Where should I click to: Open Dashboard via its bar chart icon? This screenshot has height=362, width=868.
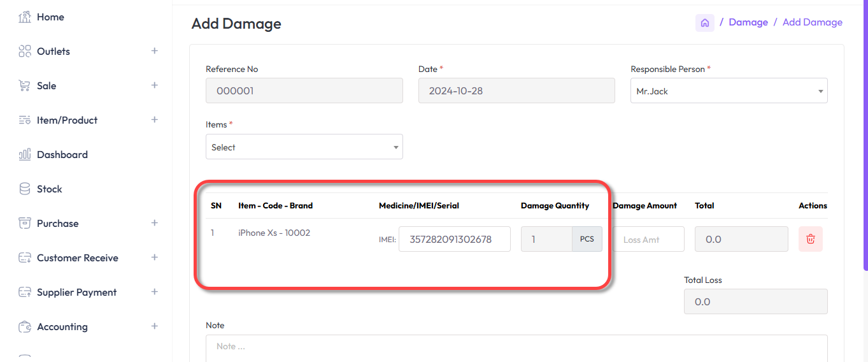pos(25,155)
